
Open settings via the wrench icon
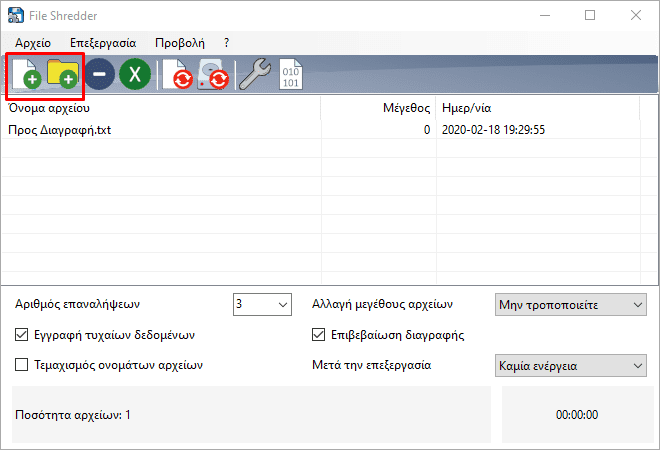coord(255,74)
